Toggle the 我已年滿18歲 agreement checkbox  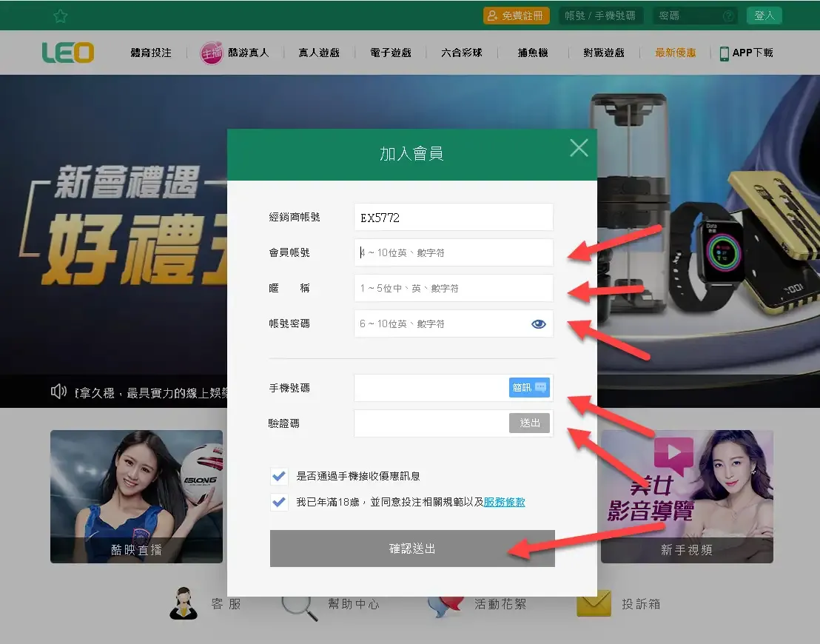click(279, 502)
